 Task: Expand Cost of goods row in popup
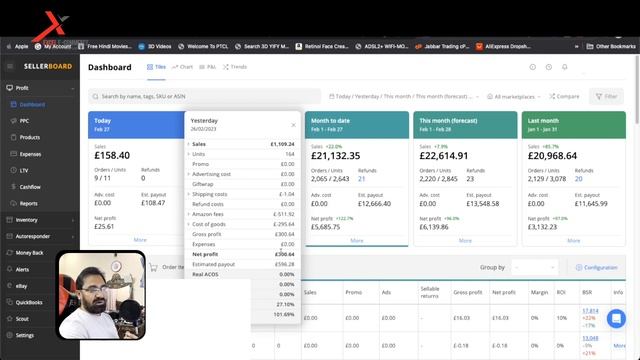click(189, 224)
